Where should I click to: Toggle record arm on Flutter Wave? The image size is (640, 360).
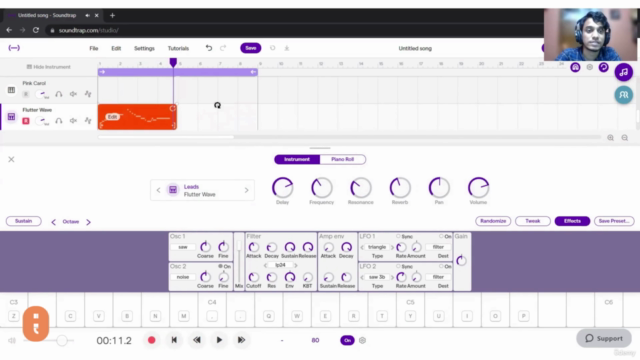[x=26, y=121]
